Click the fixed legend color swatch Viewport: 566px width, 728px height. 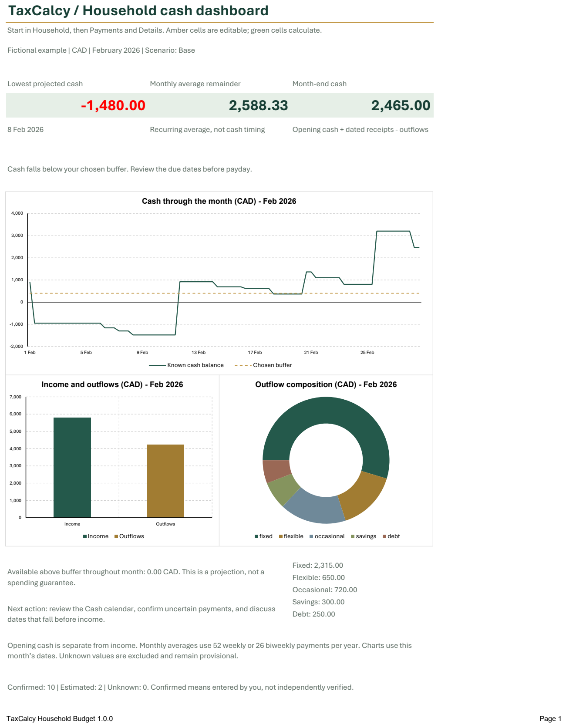(x=256, y=536)
